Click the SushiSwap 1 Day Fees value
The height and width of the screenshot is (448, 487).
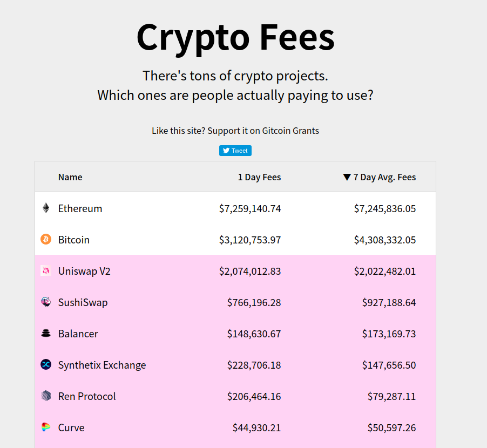pos(254,302)
